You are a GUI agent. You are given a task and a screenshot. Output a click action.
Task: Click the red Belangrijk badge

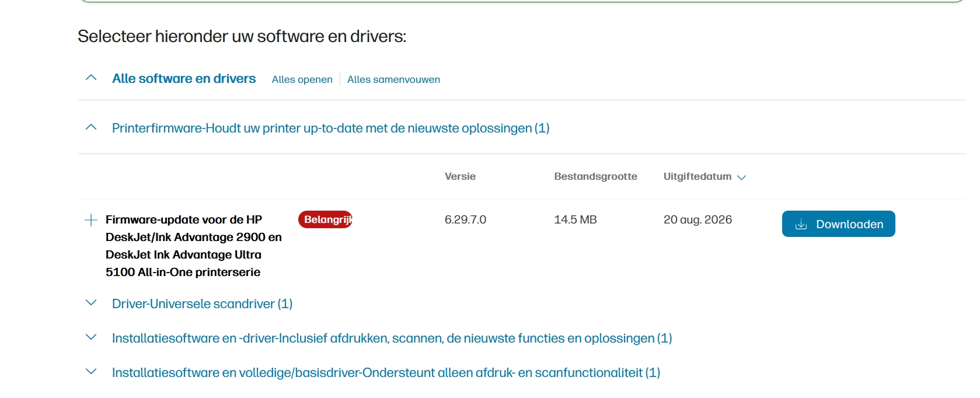click(325, 219)
